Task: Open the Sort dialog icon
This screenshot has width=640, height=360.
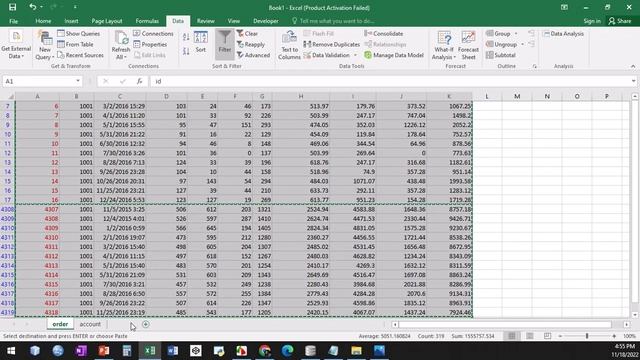Action: click(200, 42)
